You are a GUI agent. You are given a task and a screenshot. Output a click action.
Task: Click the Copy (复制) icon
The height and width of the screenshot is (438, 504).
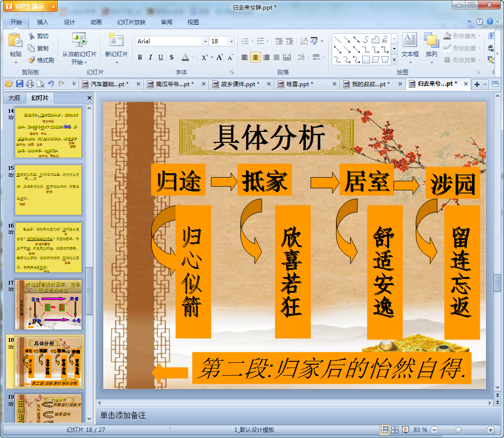31,48
